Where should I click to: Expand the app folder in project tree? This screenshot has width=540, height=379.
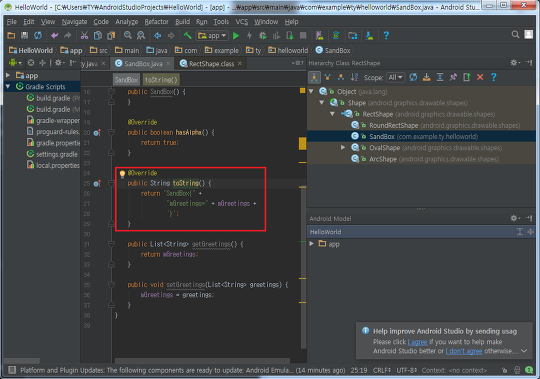[8, 75]
